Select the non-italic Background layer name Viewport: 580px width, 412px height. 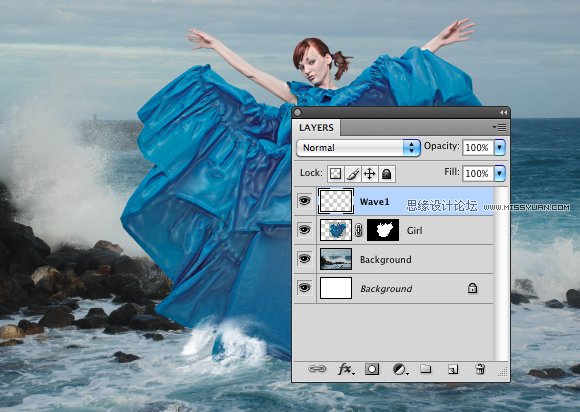tap(385, 260)
